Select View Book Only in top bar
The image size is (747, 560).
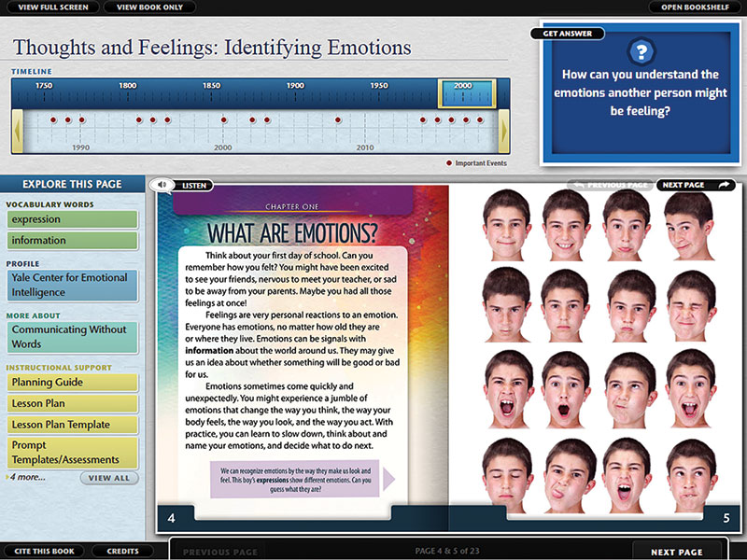149,7
